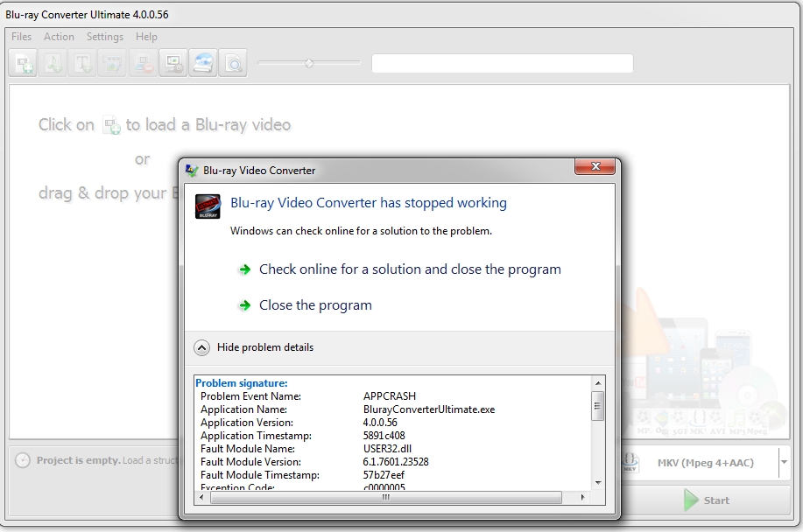Open the Help menu
This screenshot has height=532, width=803.
pos(146,37)
